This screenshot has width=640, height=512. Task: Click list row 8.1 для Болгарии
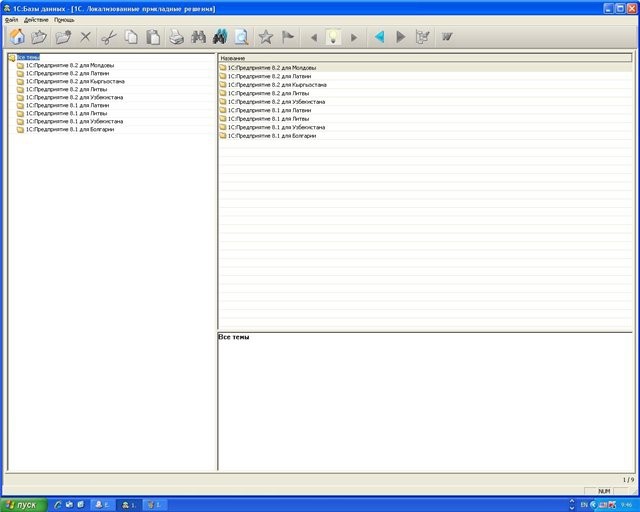(x=425, y=136)
